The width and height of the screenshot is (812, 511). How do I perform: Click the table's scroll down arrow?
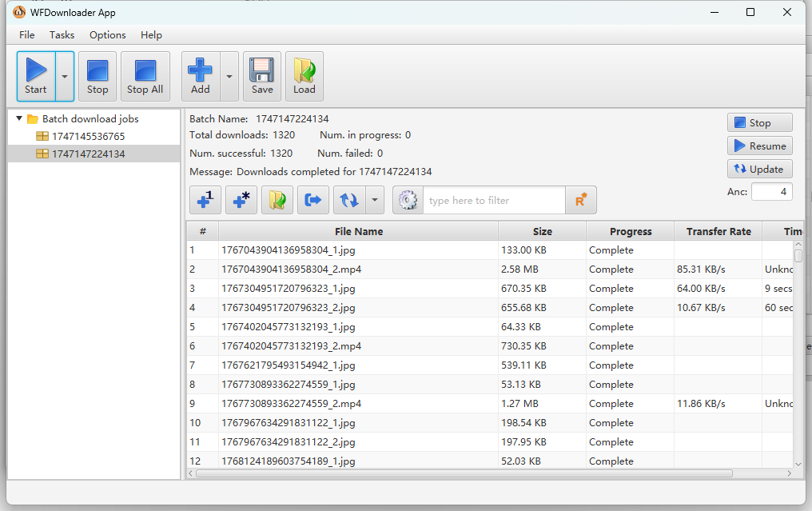pos(798,464)
